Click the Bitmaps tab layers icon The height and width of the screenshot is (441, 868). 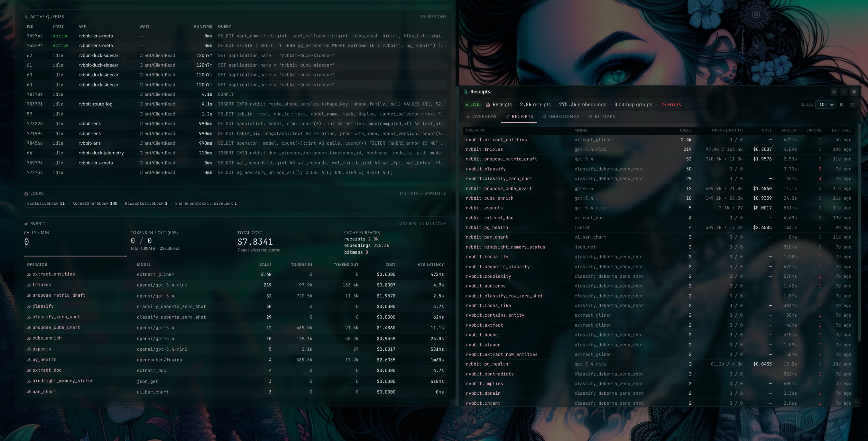click(x=590, y=116)
